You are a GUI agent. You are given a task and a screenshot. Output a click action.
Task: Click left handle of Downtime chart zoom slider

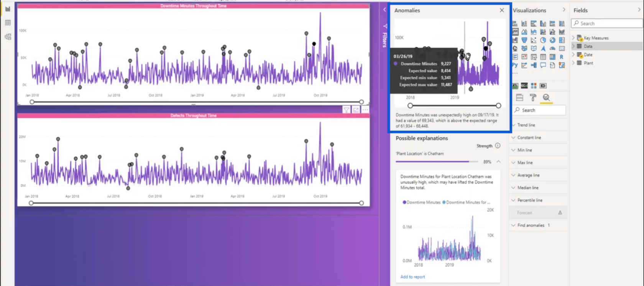click(x=32, y=102)
